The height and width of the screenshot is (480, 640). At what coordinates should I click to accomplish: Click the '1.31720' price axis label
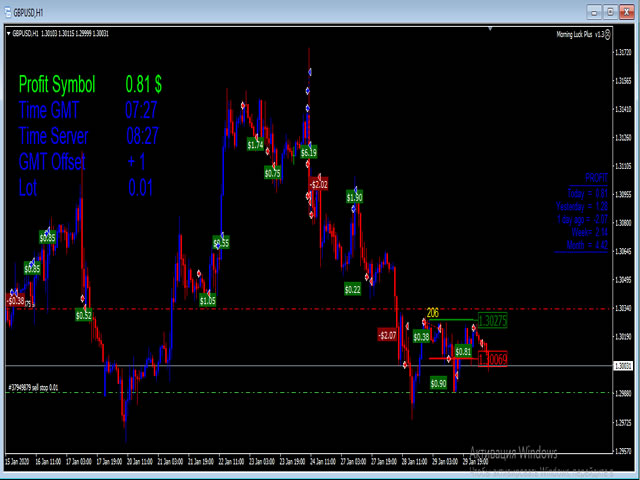click(623, 52)
